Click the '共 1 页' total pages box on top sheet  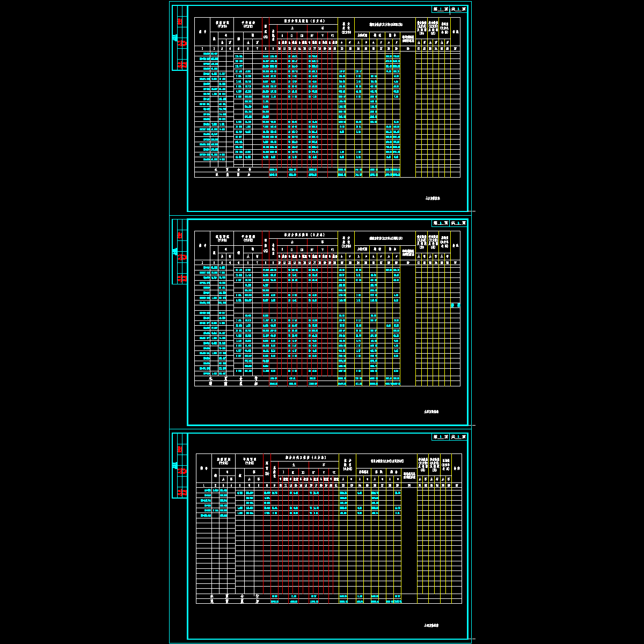458,9
